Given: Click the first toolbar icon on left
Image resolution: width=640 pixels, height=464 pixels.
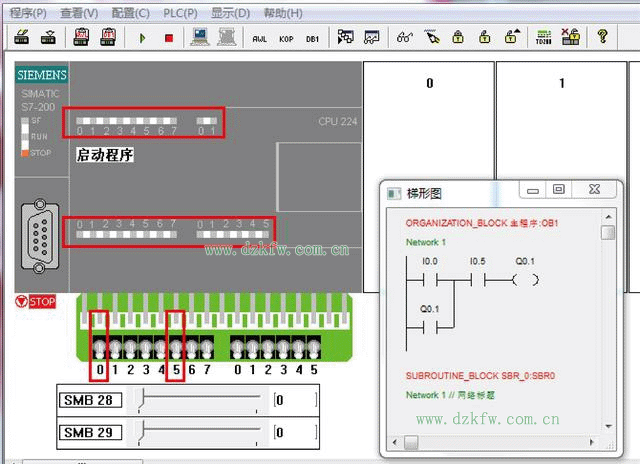Looking at the screenshot, I should (20, 38).
